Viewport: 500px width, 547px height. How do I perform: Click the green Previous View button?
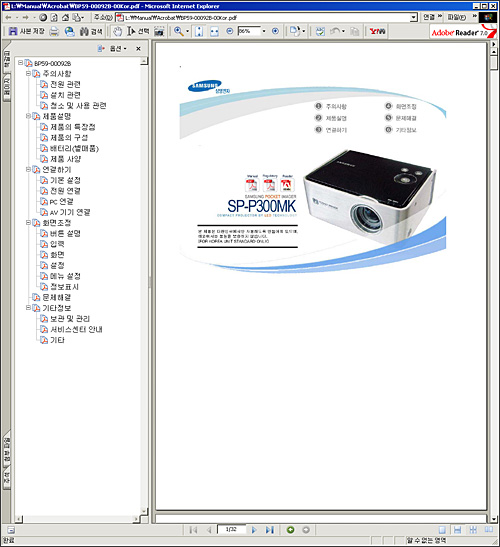pos(290,530)
